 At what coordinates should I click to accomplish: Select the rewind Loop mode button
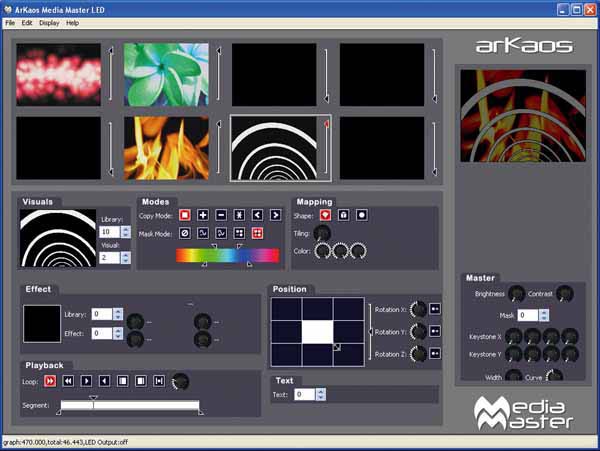68,381
